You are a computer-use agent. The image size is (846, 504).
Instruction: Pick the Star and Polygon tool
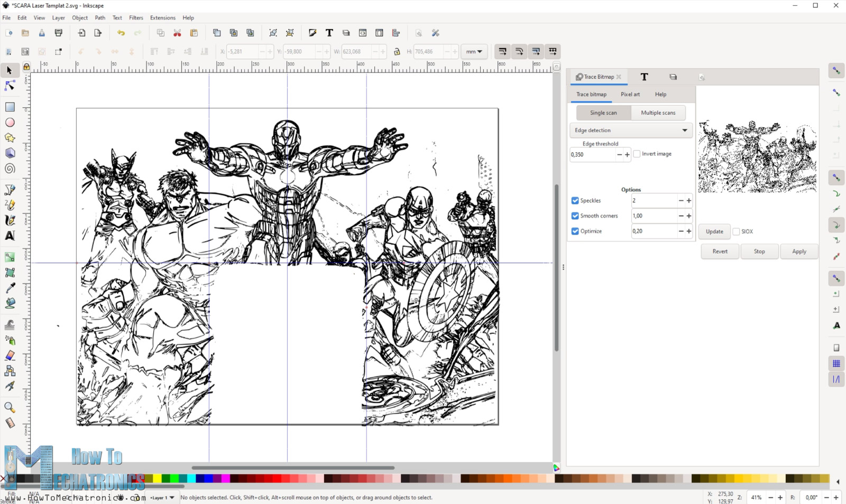click(10, 138)
